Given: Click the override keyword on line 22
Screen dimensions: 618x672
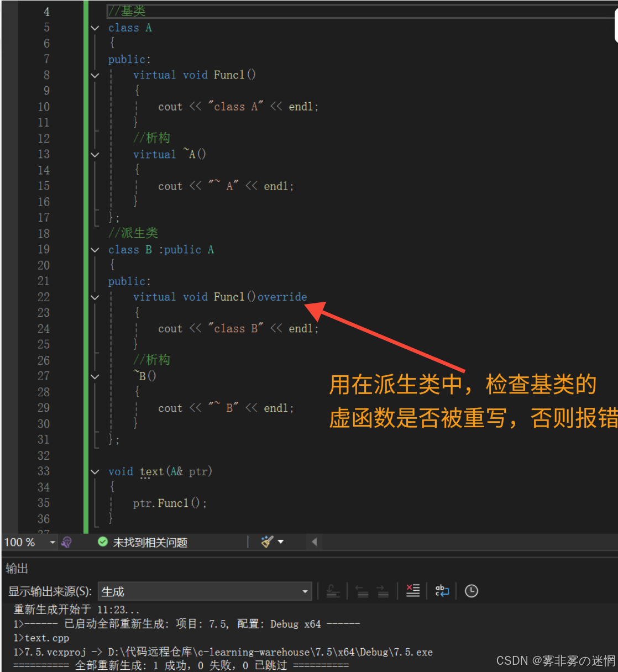Looking at the screenshot, I should pos(282,297).
